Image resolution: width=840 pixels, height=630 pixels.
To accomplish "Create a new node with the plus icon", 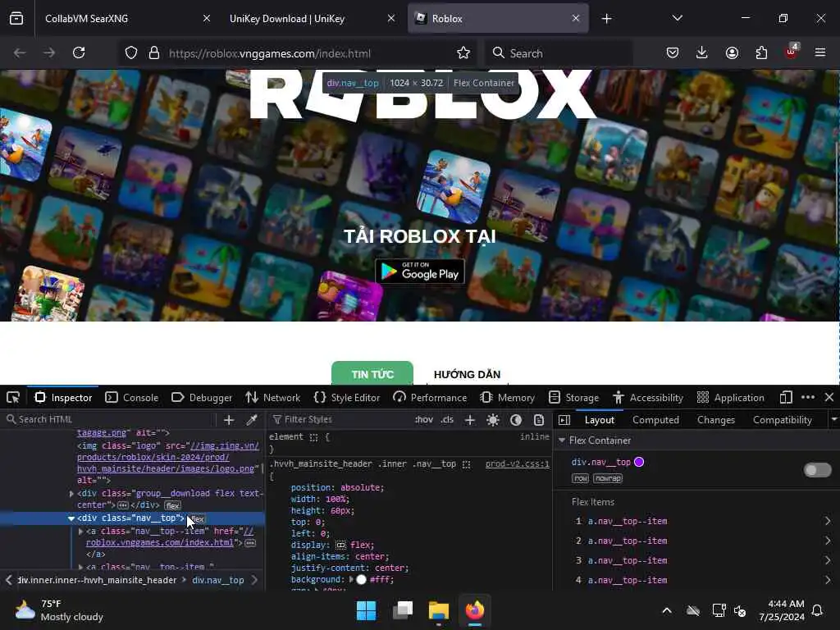I will (229, 420).
